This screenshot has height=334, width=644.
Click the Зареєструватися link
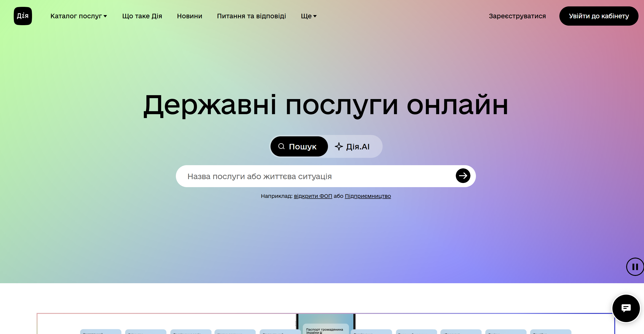[x=517, y=16]
